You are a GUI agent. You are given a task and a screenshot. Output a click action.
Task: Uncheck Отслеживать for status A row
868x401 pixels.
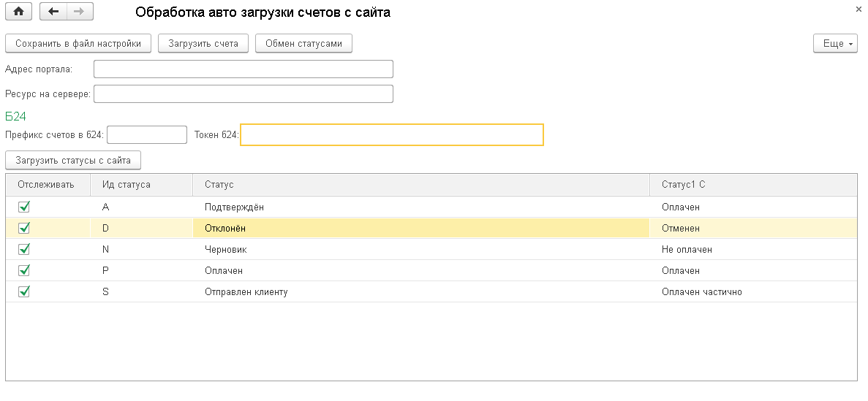tap(24, 207)
